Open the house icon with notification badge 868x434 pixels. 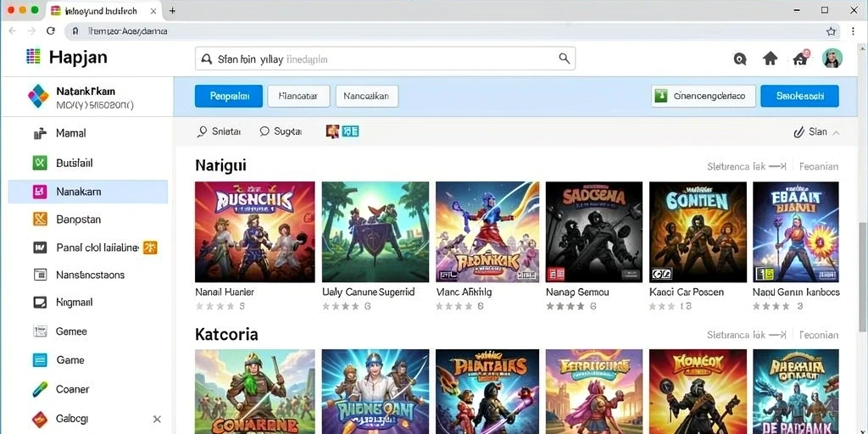coord(801,58)
